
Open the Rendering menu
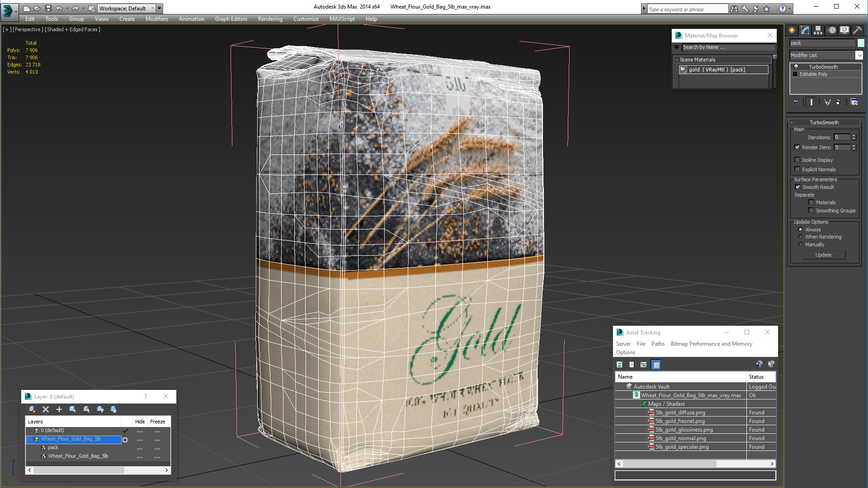(270, 19)
